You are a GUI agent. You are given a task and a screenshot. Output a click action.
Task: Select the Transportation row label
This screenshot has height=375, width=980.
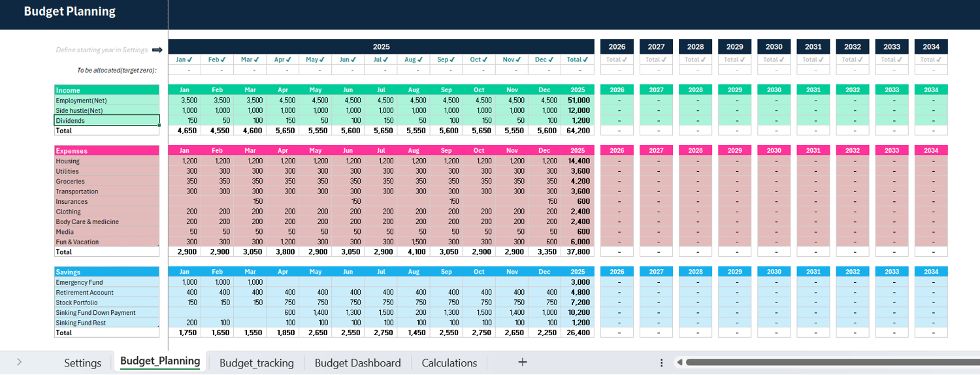click(107, 191)
